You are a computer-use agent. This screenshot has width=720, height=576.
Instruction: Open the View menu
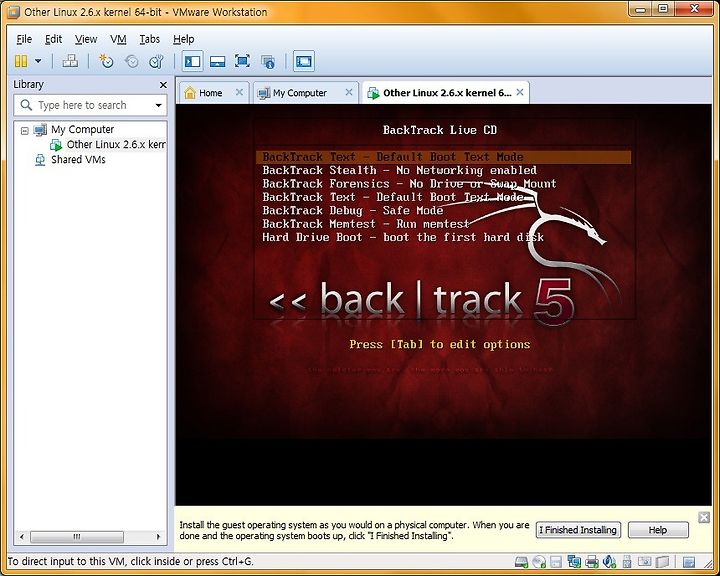(x=86, y=40)
